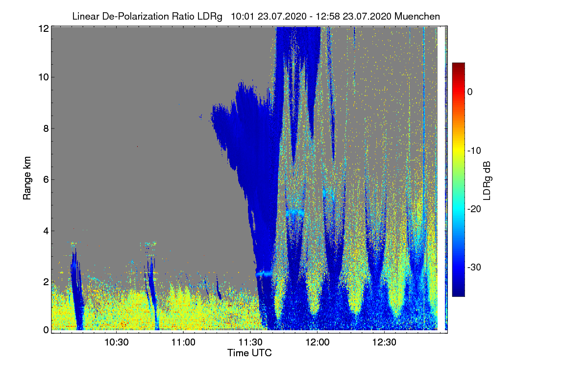Click the '10:30' time tick label

tap(116, 342)
